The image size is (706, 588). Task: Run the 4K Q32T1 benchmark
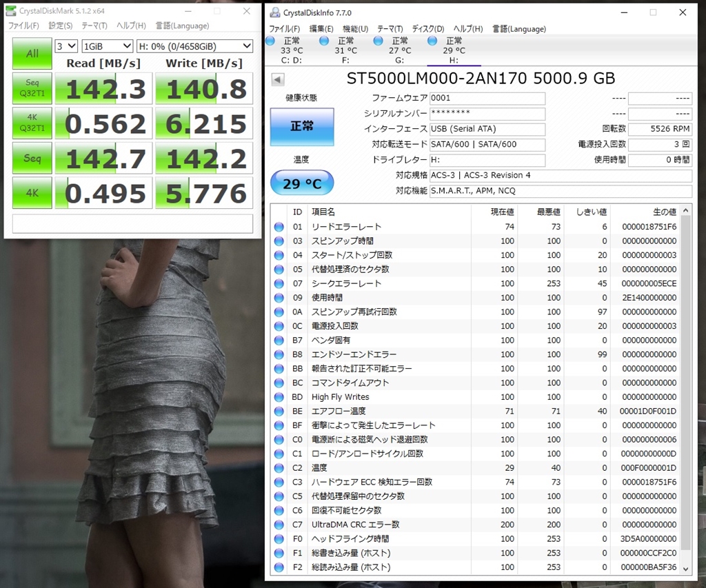pyautogui.click(x=32, y=123)
